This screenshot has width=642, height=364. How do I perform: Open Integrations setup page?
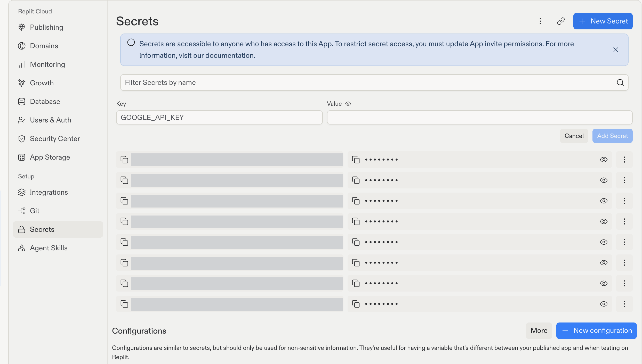(58, 192)
